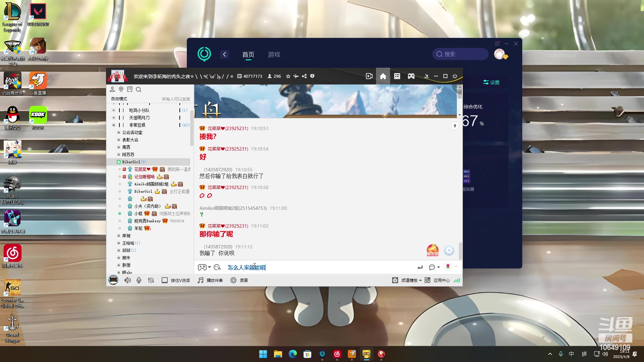Open search in the channel sidebar

coord(139,89)
